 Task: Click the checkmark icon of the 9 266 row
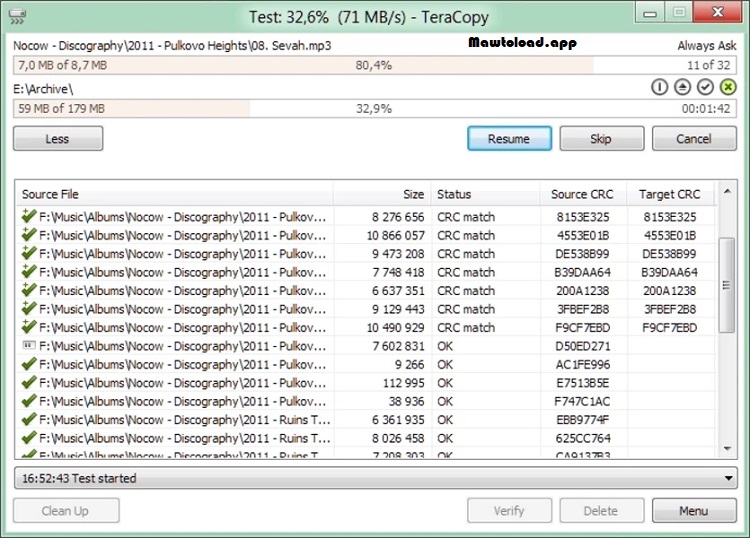click(x=29, y=364)
